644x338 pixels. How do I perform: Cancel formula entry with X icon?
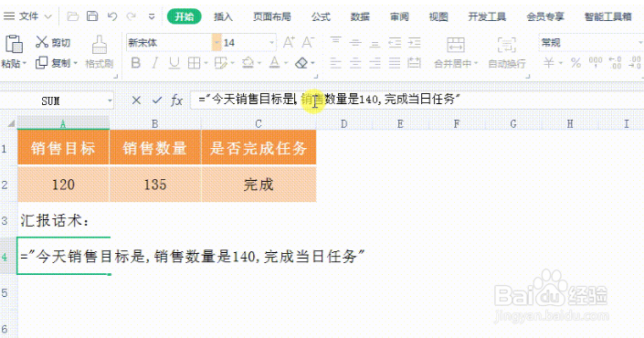click(x=136, y=100)
